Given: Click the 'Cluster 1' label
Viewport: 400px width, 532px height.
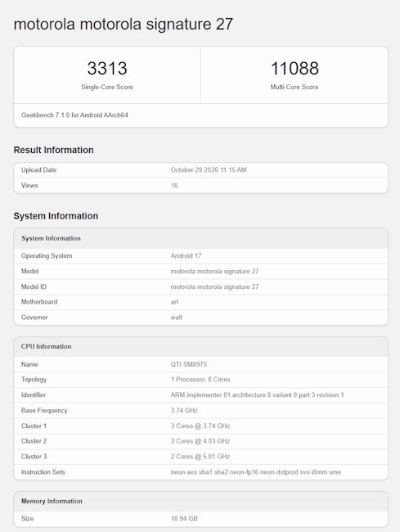Looking at the screenshot, I should coord(34,426).
